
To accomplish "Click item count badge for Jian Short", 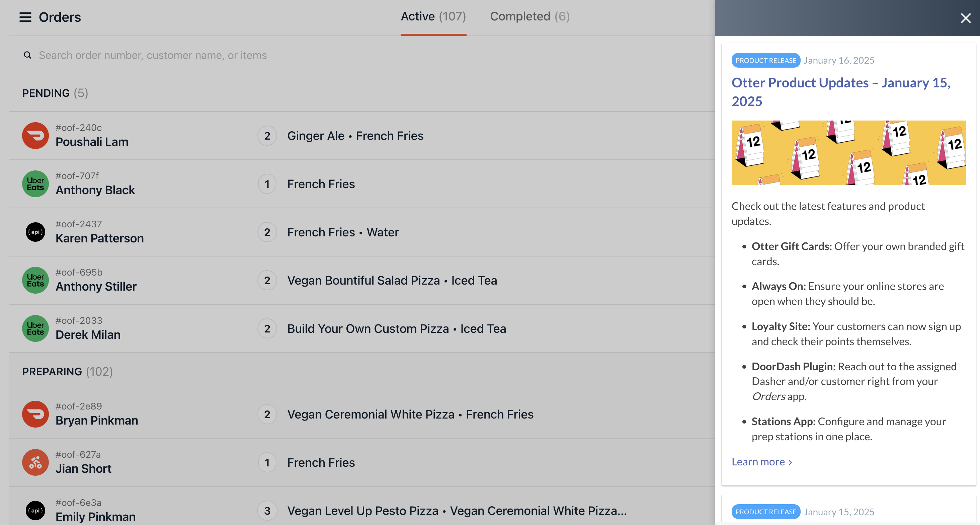I will click(267, 463).
